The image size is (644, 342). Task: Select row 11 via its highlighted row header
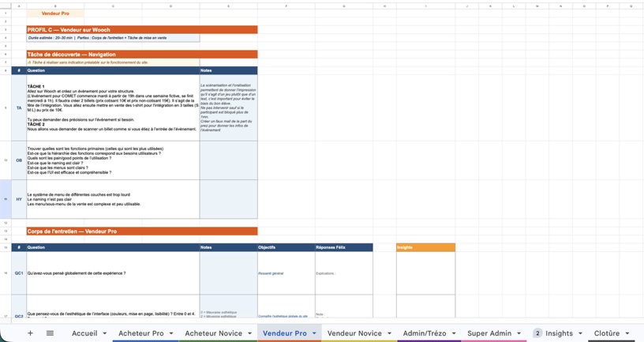pyautogui.click(x=6, y=199)
